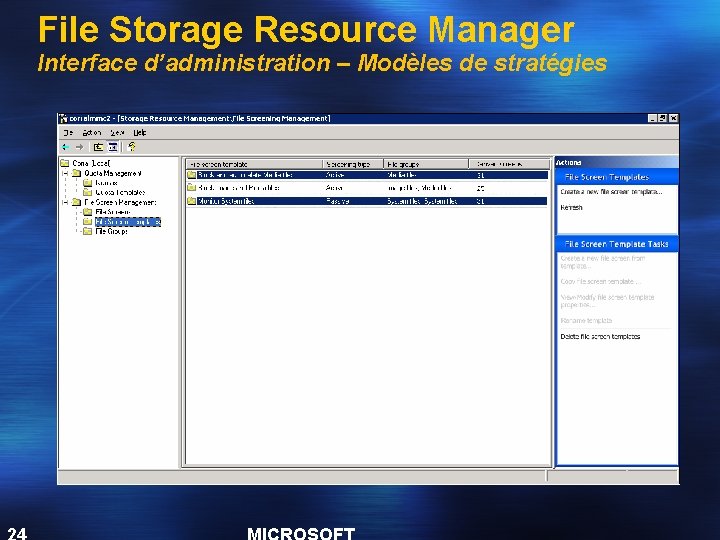Click 'Copy file screen template...' action

pyautogui.click(x=600, y=281)
